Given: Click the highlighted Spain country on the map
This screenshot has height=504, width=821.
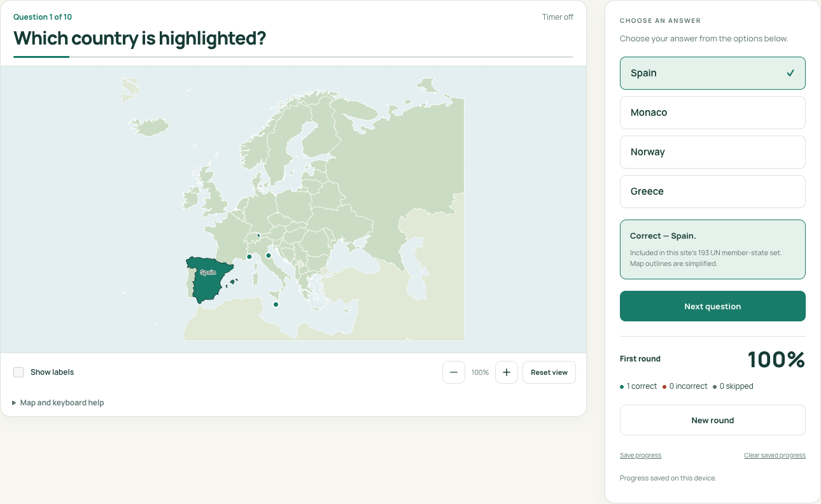Looking at the screenshot, I should pyautogui.click(x=208, y=283).
